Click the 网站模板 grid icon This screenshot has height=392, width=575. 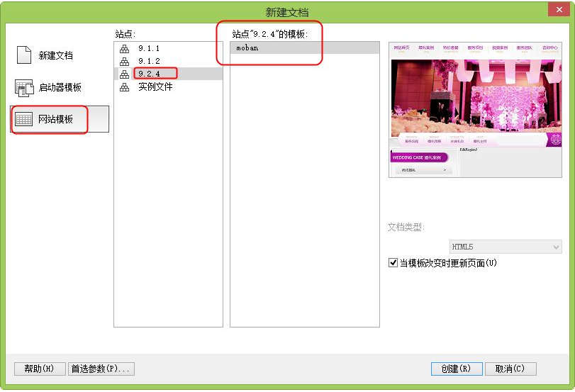click(x=24, y=119)
